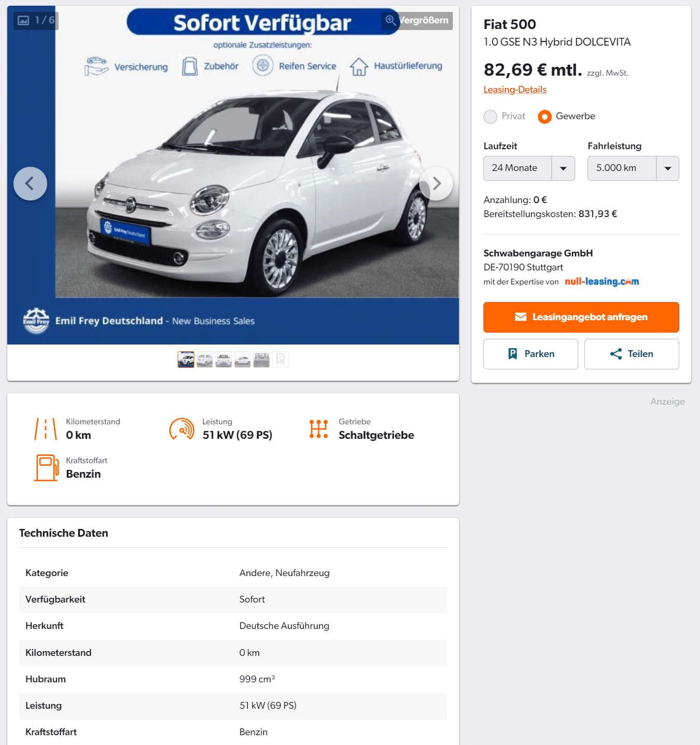Go back to previous photo with left arrow

coord(30,183)
